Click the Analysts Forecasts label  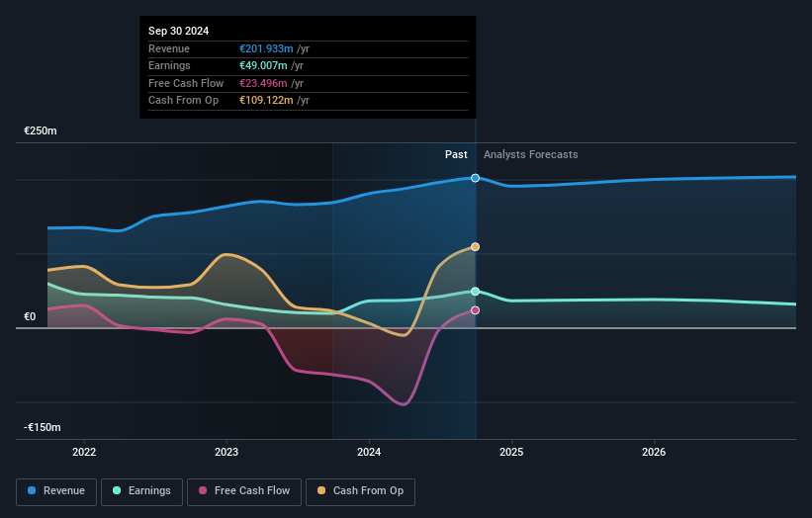pos(531,155)
